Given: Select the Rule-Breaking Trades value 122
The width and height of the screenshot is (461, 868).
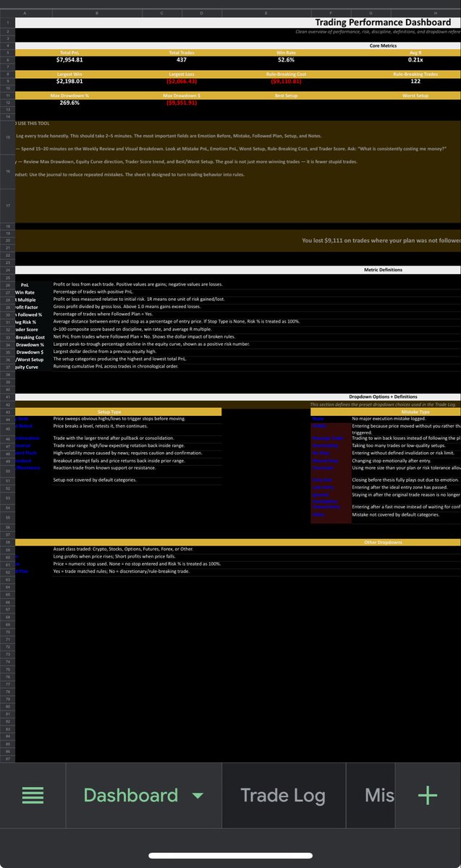Looking at the screenshot, I should [x=415, y=82].
